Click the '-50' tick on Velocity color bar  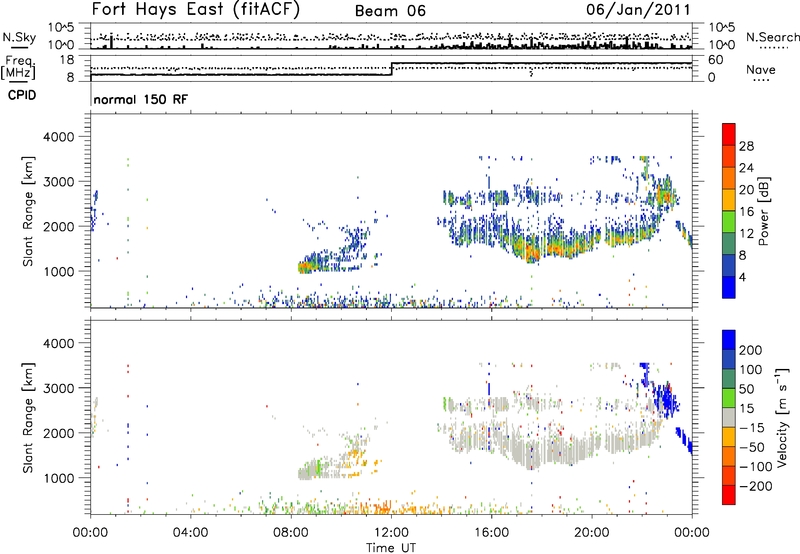[752, 447]
